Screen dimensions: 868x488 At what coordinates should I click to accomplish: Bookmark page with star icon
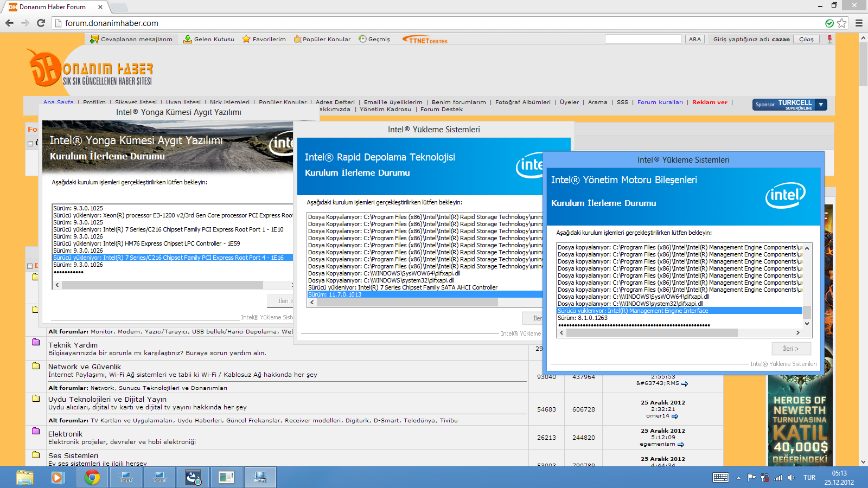point(842,23)
